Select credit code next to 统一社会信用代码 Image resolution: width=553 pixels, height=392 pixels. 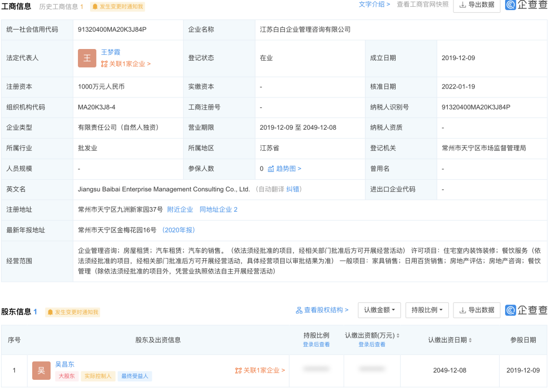(112, 30)
